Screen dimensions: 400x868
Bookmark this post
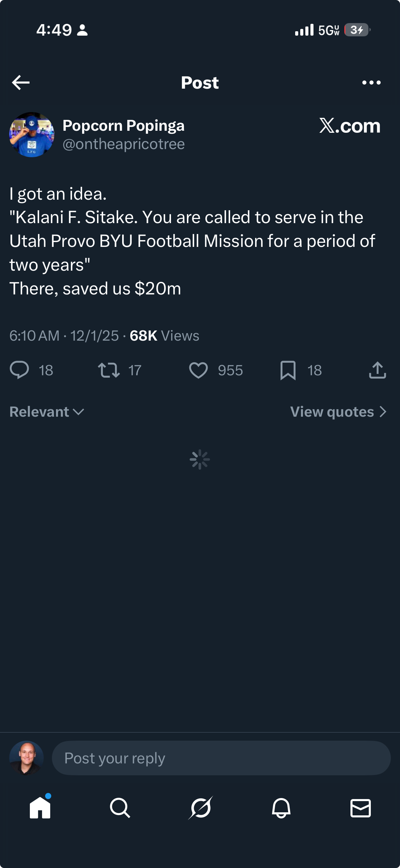click(x=288, y=370)
